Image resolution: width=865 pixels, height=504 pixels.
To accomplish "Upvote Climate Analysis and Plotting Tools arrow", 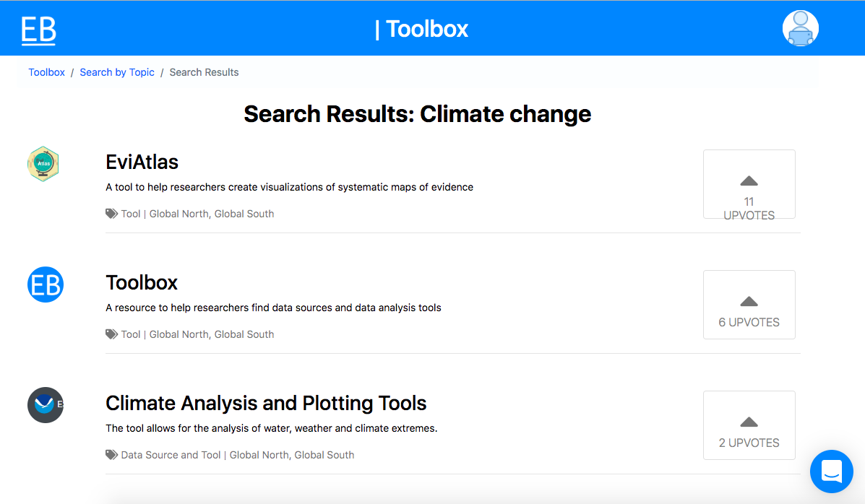I will (749, 422).
